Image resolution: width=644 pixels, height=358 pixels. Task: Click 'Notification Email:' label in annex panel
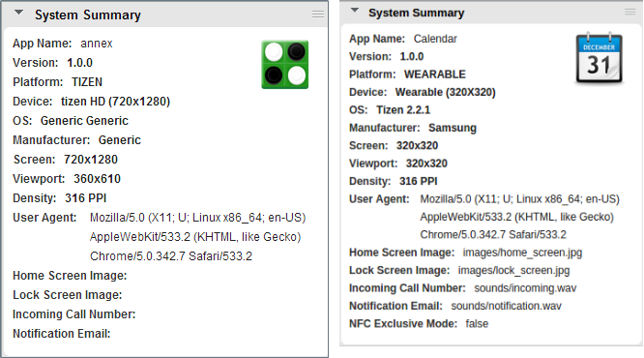coord(62,334)
